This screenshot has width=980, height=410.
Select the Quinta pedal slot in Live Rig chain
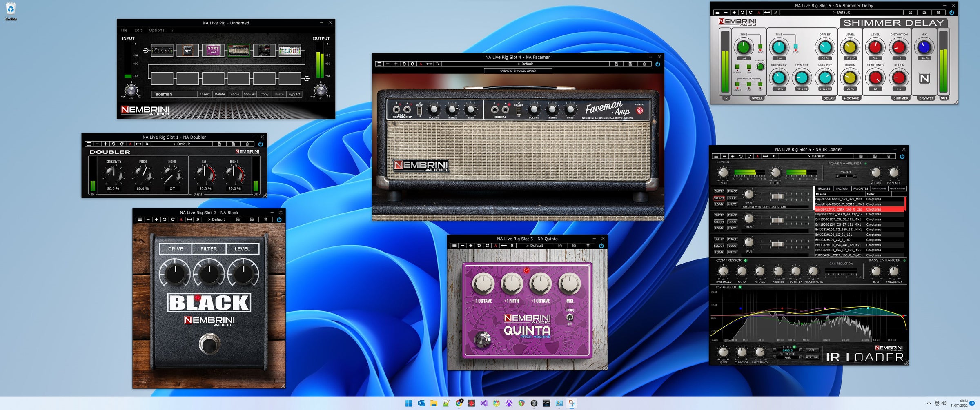[x=213, y=51]
